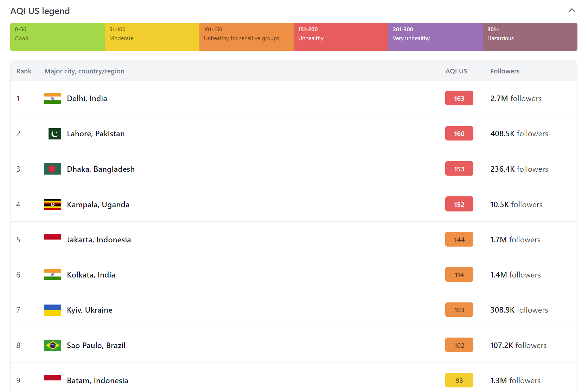Click the 163 AQI badge for Delhi
Image resolution: width=588 pixels, height=392 pixels.
tap(459, 98)
